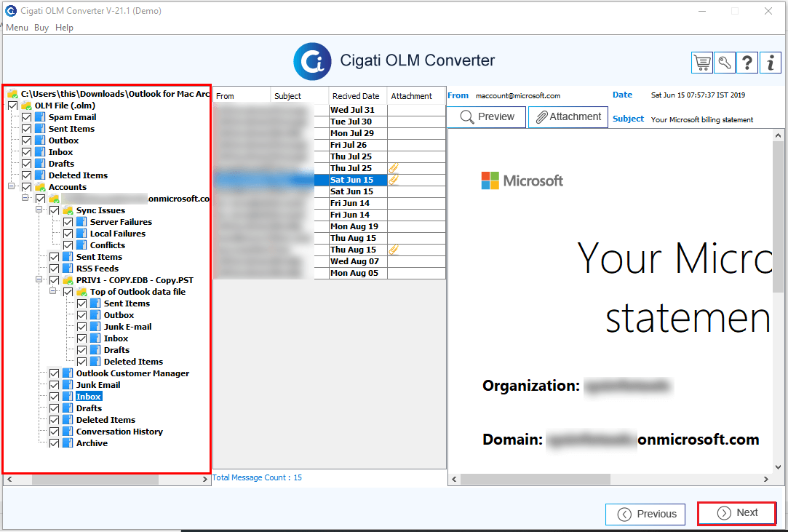Viewport: 788px width, 532px height.
Task: Click the Conflicts folder icon
Action: (81, 245)
